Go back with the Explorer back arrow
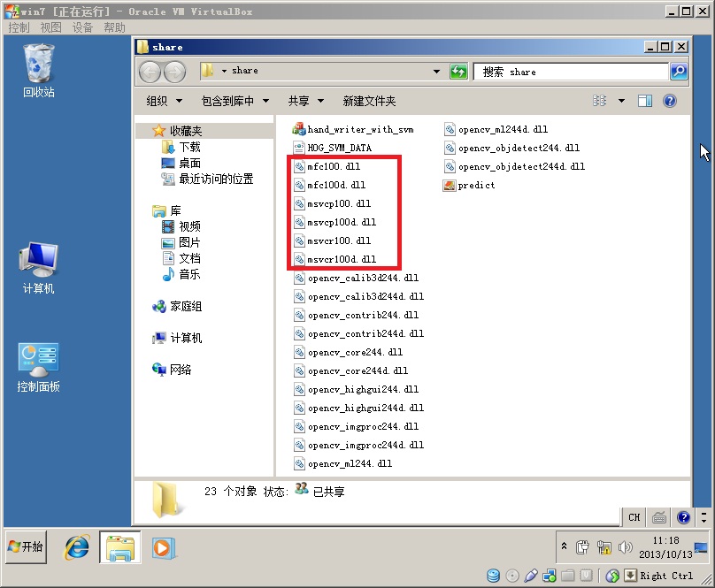Viewport: 715px width, 588px height. coord(150,72)
